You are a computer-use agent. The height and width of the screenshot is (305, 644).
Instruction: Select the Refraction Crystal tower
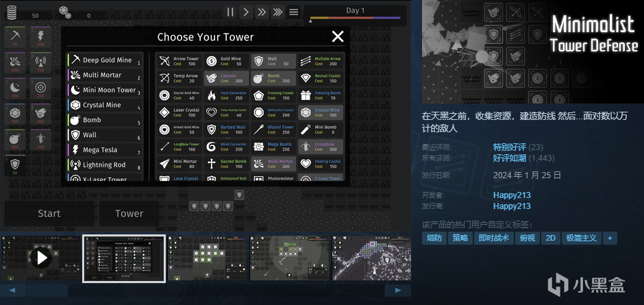point(273,112)
